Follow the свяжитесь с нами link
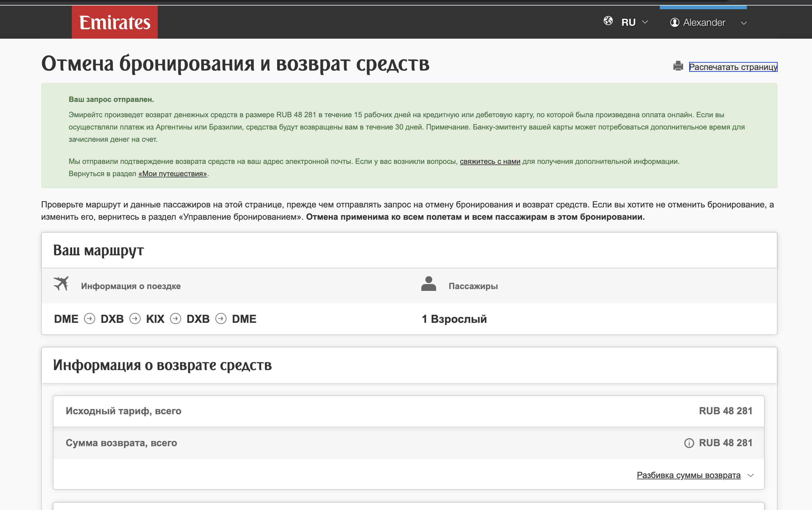The height and width of the screenshot is (510, 812). click(x=490, y=161)
